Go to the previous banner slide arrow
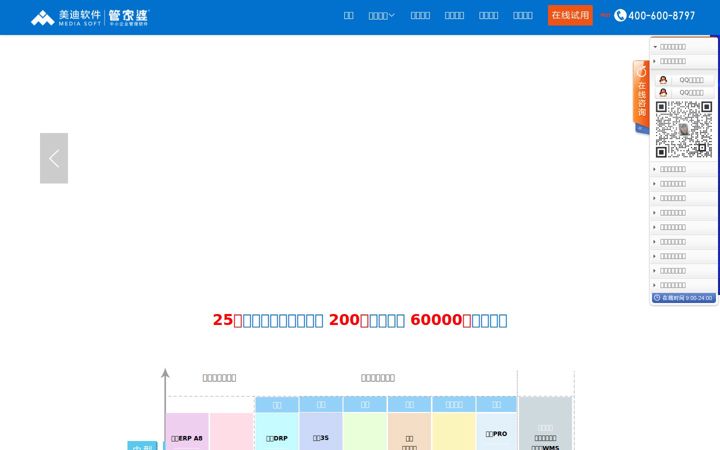This screenshot has height=450, width=720. click(x=54, y=158)
